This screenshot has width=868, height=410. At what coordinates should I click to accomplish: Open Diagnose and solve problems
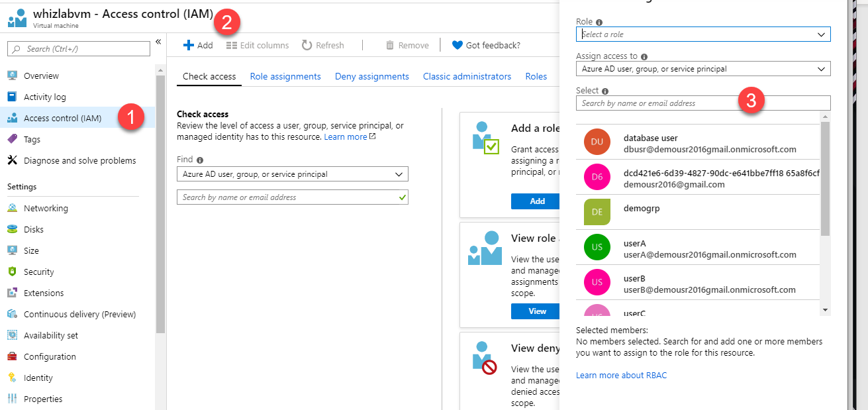point(79,160)
